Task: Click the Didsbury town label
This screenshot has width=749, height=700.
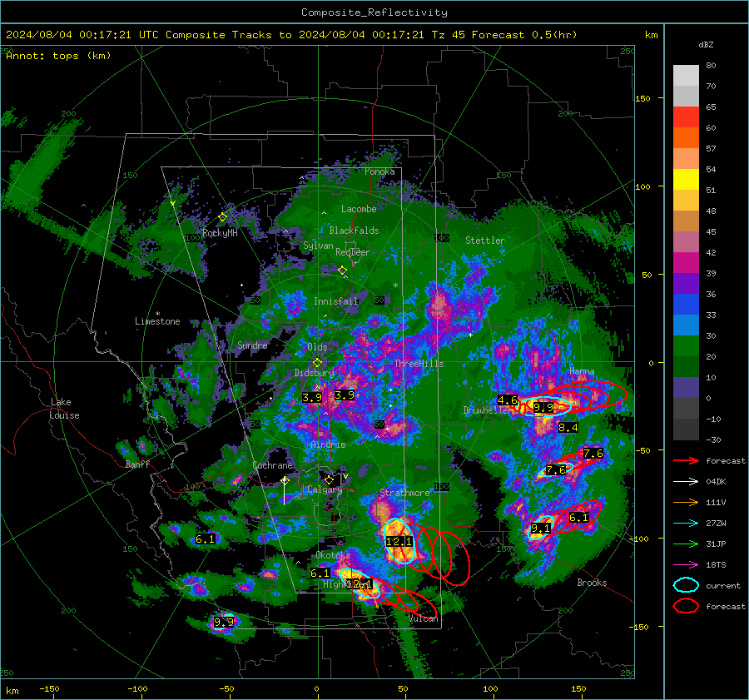Action: [314, 373]
